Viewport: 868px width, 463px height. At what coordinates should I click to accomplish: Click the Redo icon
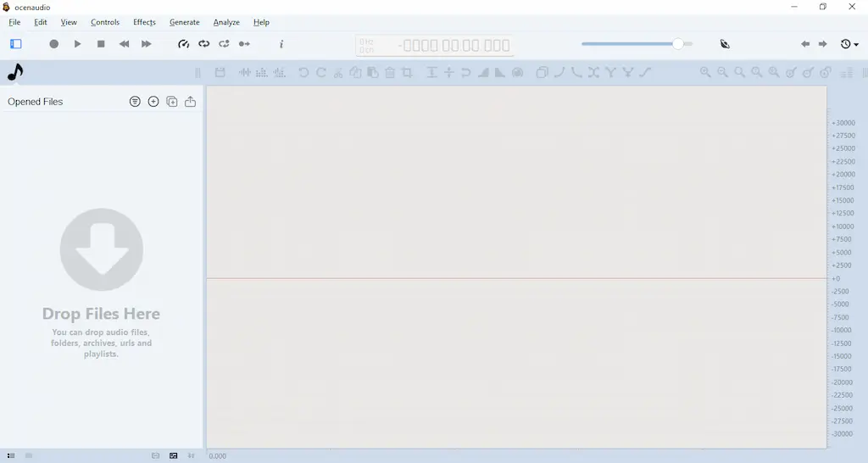click(321, 72)
